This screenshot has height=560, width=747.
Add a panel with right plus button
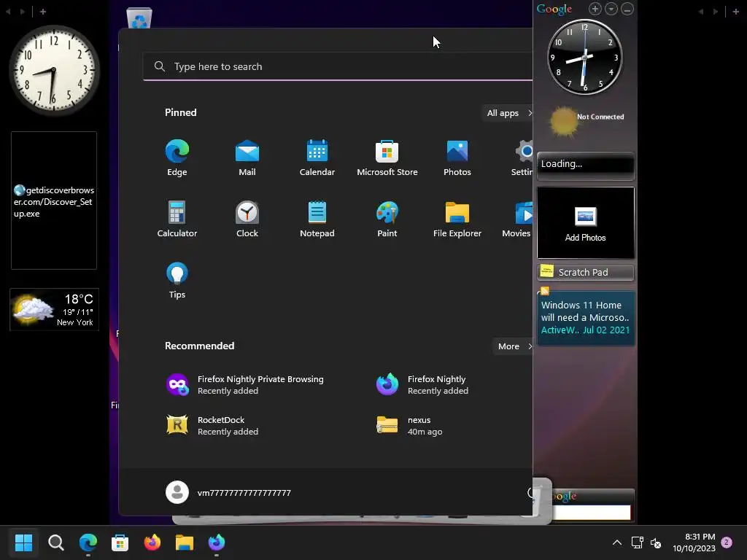(x=735, y=12)
